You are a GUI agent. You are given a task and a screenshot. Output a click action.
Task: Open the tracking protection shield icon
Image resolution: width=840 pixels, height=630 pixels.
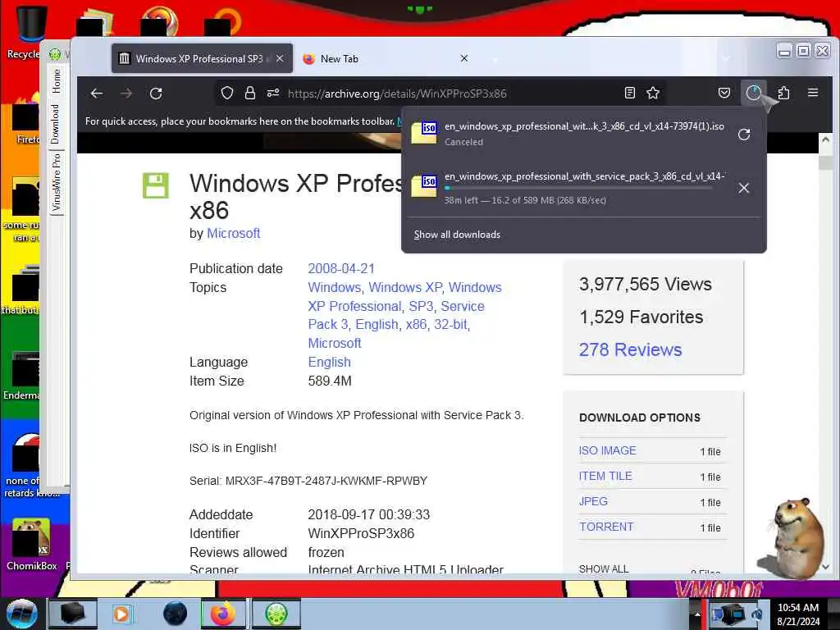tap(227, 94)
